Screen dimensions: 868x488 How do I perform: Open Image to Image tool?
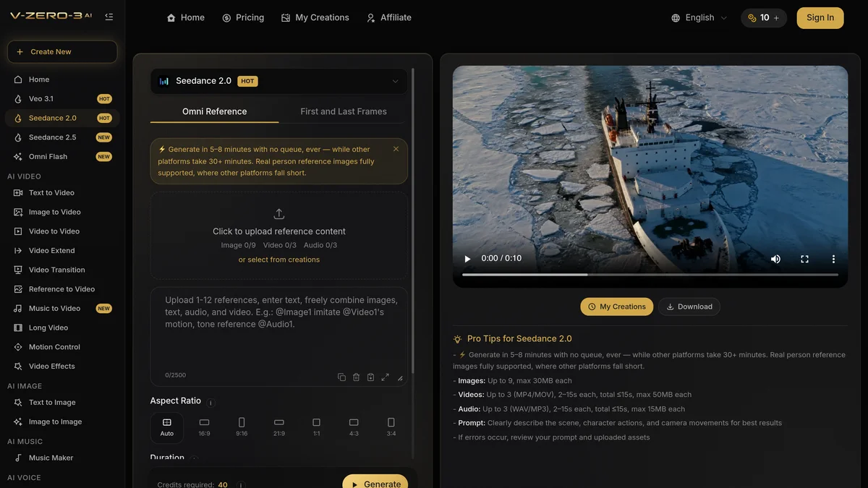62,421
